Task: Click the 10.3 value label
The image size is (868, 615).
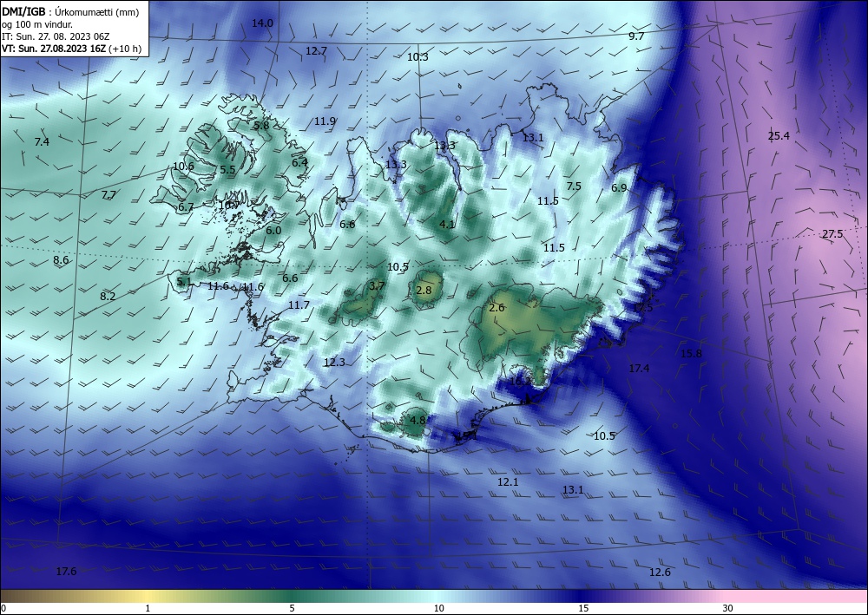Action: 418,57
